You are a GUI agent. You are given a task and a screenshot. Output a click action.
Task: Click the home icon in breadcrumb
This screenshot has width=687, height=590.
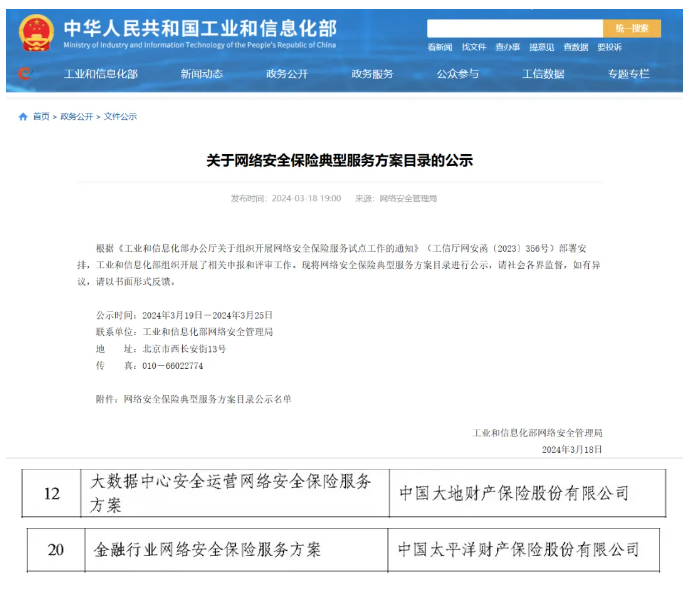pos(23,117)
